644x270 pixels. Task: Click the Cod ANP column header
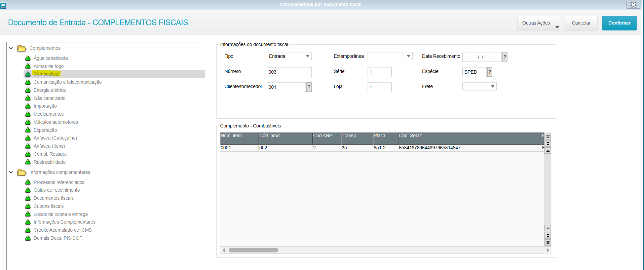(327, 138)
